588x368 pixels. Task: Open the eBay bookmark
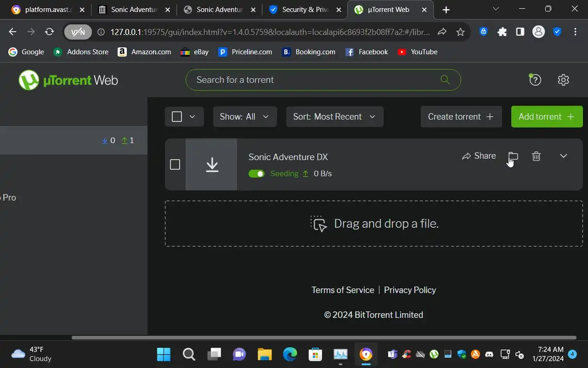pyautogui.click(x=195, y=52)
